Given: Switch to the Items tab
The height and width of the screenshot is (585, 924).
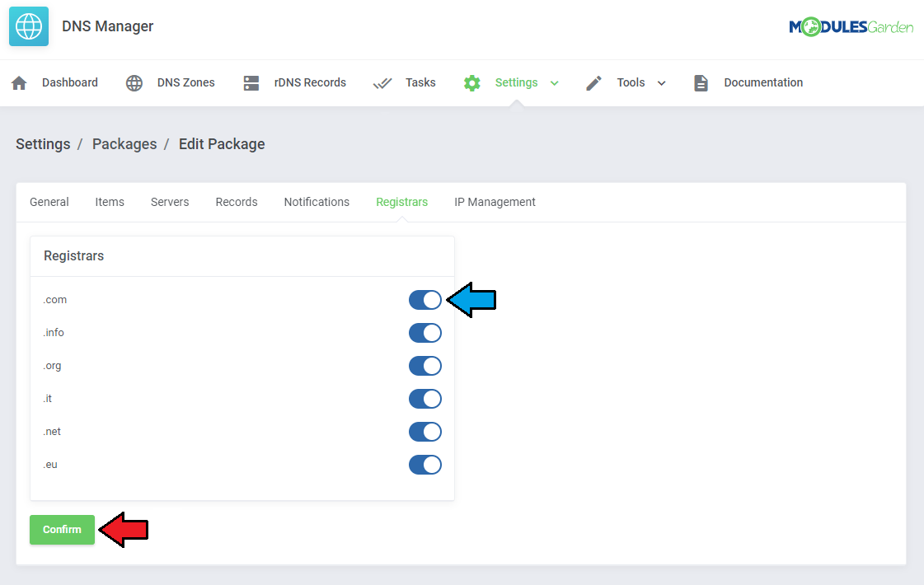Looking at the screenshot, I should click(110, 202).
